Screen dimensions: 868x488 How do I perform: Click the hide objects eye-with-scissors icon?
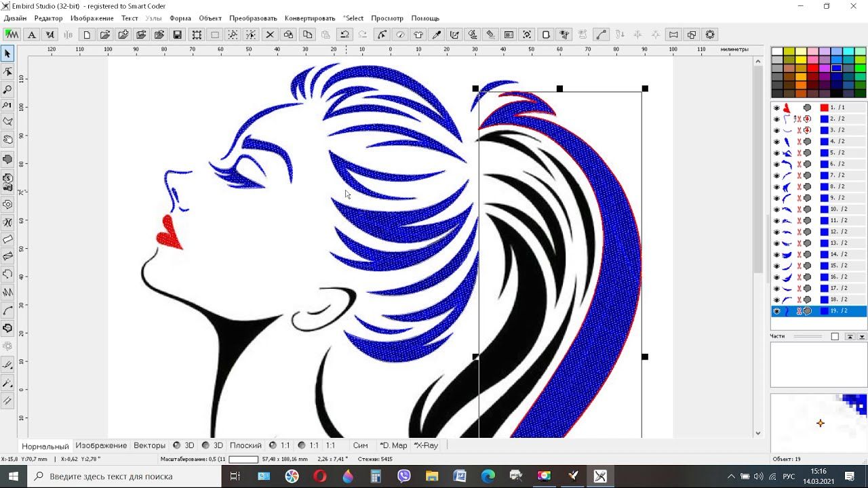point(564,35)
